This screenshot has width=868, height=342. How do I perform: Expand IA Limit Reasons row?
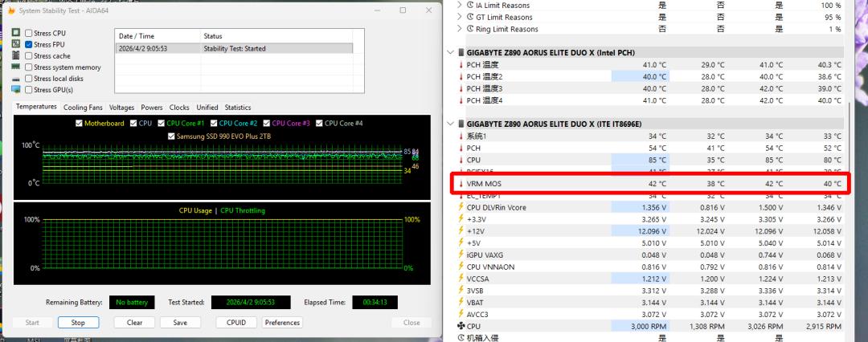click(x=460, y=5)
